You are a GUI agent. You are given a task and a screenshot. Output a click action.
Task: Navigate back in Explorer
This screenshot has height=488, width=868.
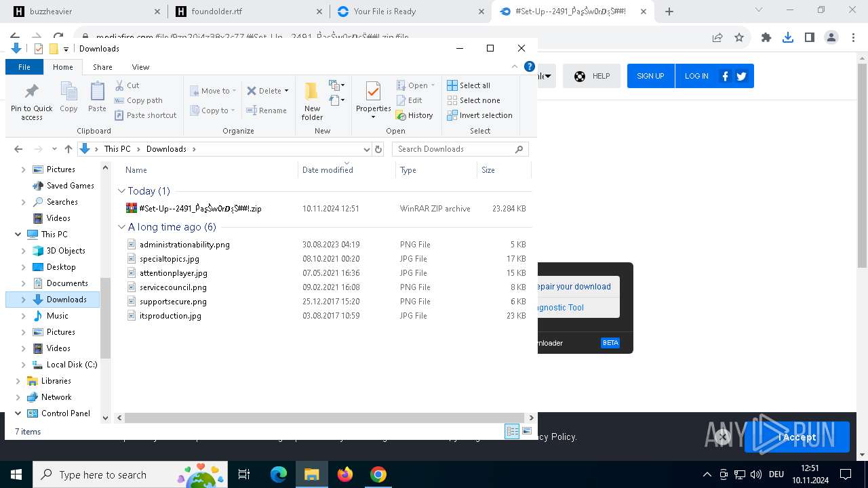(18, 149)
